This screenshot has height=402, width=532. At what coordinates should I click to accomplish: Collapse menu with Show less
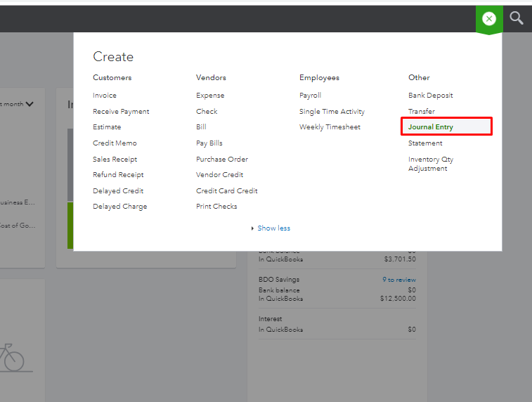pyautogui.click(x=273, y=228)
